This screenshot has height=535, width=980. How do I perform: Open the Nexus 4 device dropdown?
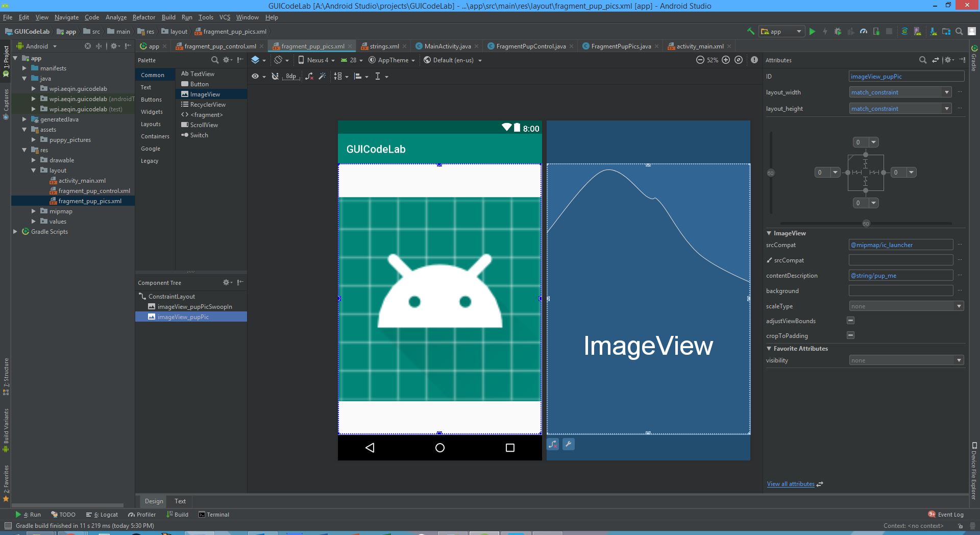point(316,60)
